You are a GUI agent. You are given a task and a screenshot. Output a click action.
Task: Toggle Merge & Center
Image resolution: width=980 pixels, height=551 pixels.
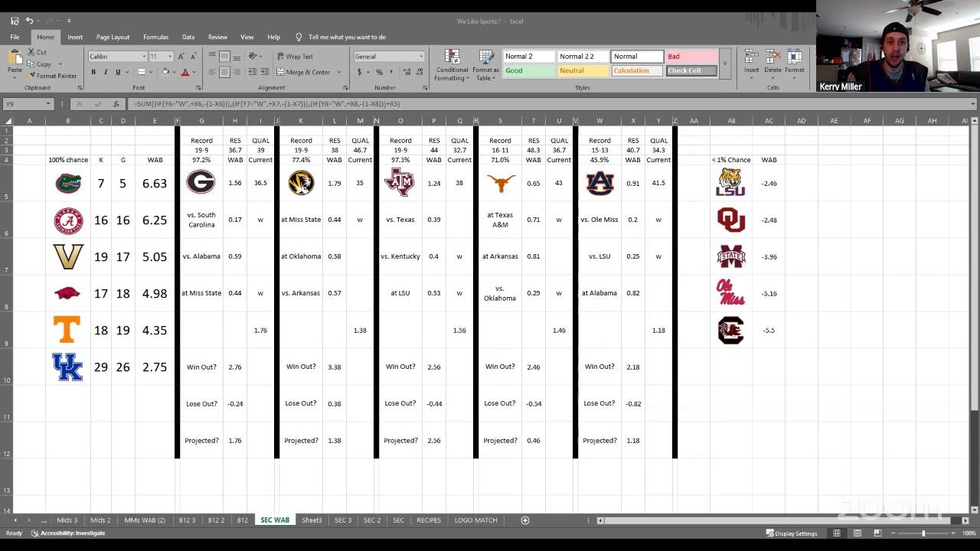tap(303, 72)
